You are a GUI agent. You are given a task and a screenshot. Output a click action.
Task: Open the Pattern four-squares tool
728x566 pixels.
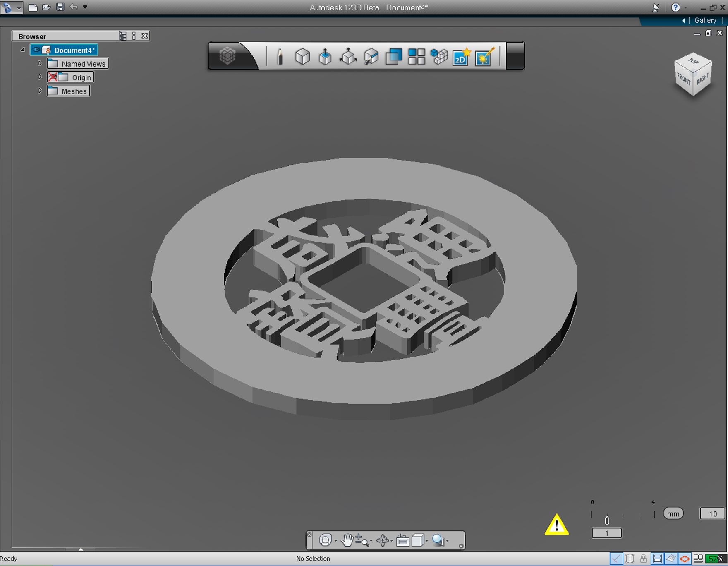point(417,56)
